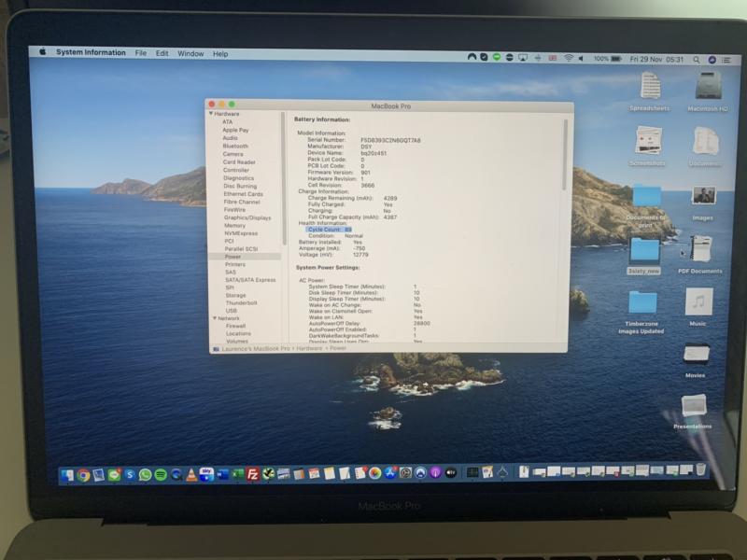This screenshot has width=747, height=560.
Task: Click the highlighted Cycle Count row
Action: pos(330,229)
